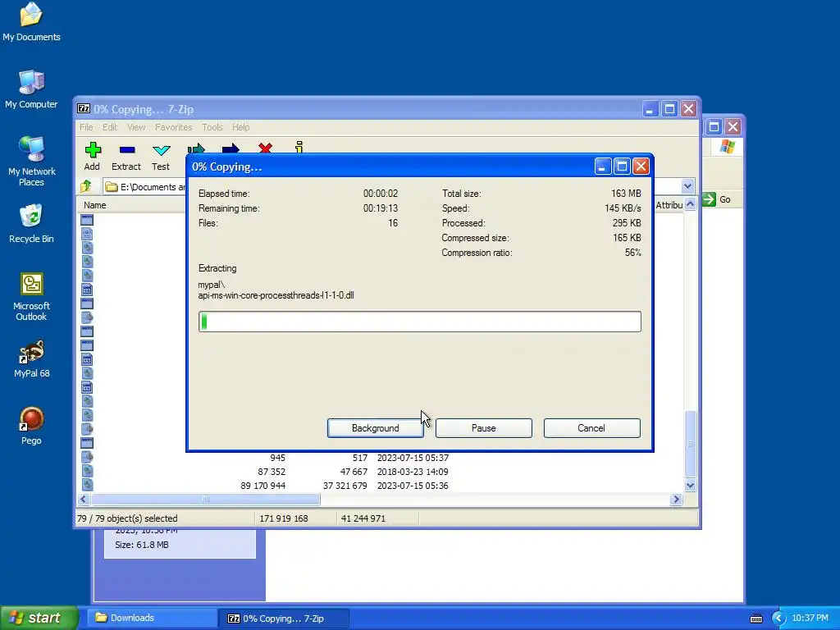Open the Edit menu in 7-Zip
This screenshot has height=630, width=840.
pyautogui.click(x=110, y=127)
